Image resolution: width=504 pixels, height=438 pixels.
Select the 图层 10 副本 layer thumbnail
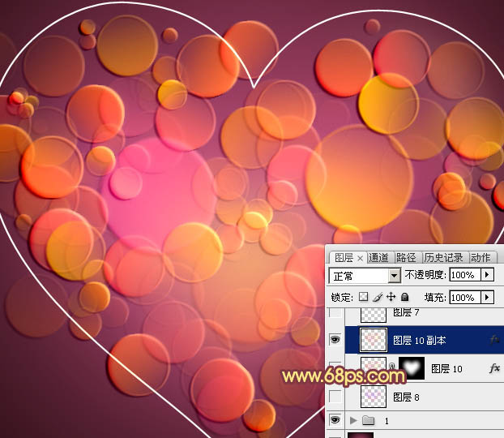(374, 340)
